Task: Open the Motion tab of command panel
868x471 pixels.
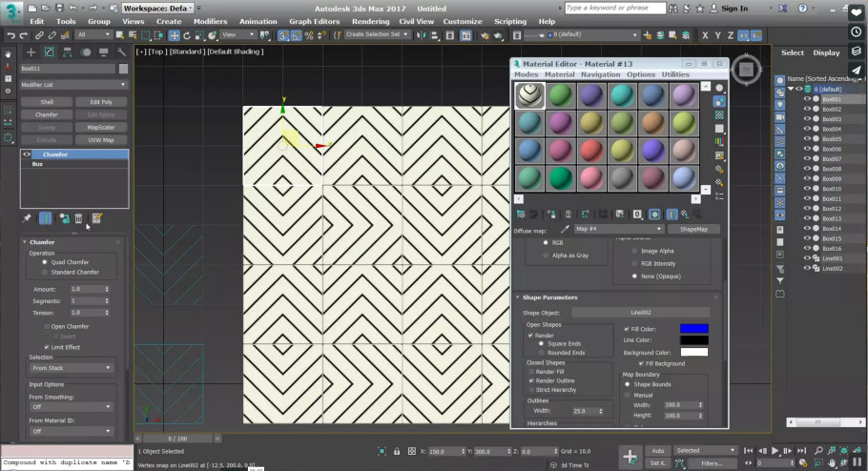Action: [86, 52]
